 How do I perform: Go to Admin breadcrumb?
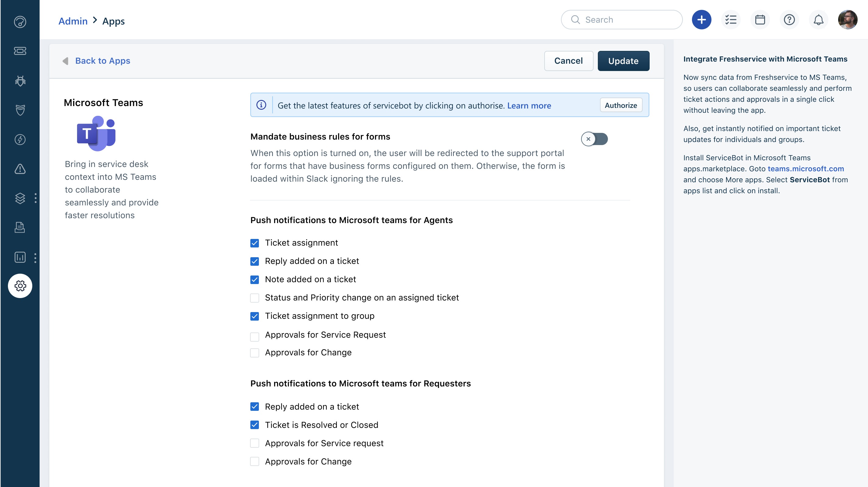[x=73, y=21]
